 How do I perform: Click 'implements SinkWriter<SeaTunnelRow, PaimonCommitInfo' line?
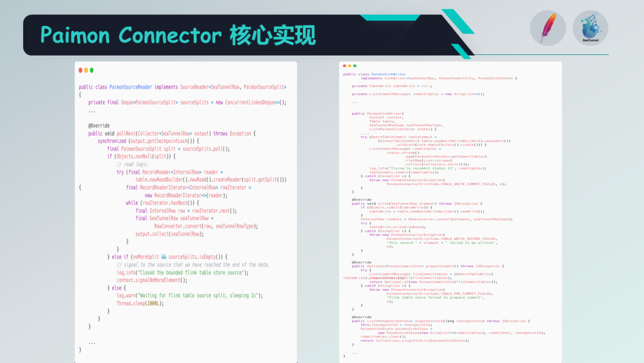point(439,78)
